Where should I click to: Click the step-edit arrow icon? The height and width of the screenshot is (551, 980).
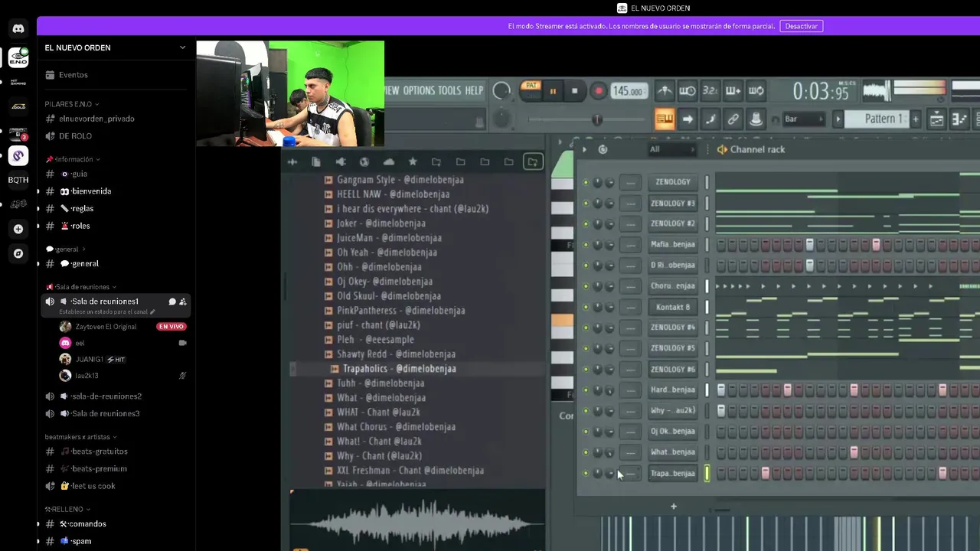click(688, 119)
